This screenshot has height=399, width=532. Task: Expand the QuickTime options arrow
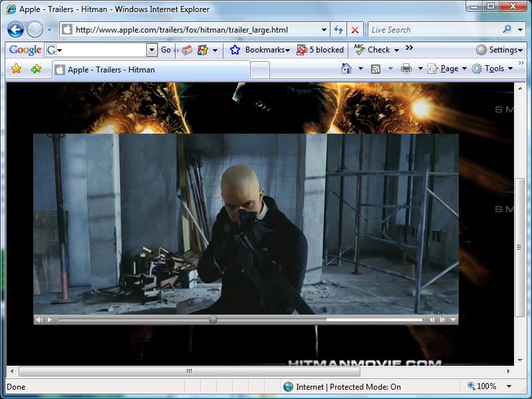452,319
